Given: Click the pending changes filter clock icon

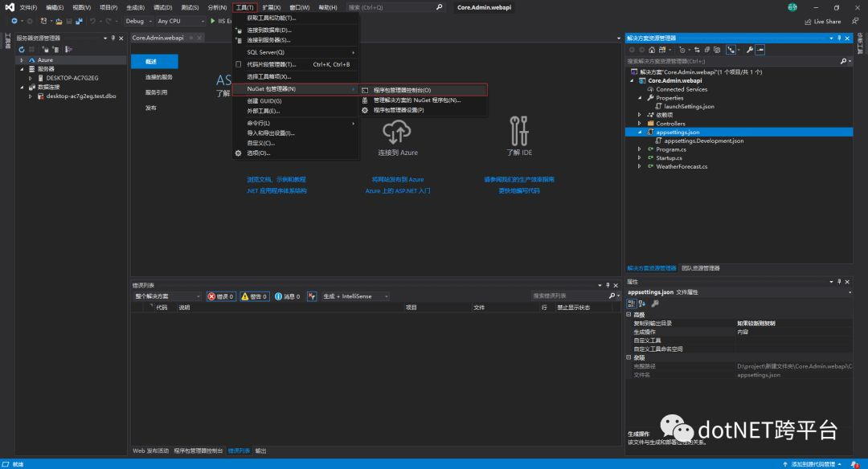Looking at the screenshot, I should tap(682, 50).
